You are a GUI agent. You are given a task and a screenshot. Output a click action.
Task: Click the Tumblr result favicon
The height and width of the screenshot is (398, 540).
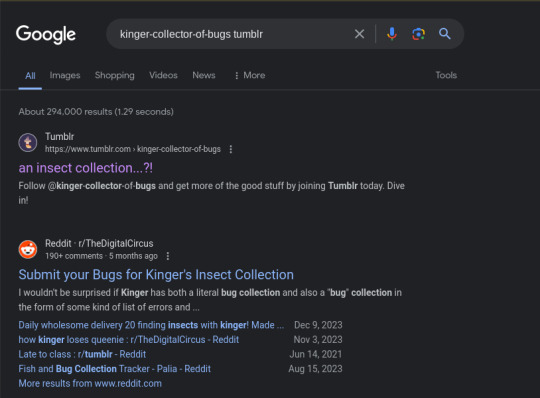(28, 143)
